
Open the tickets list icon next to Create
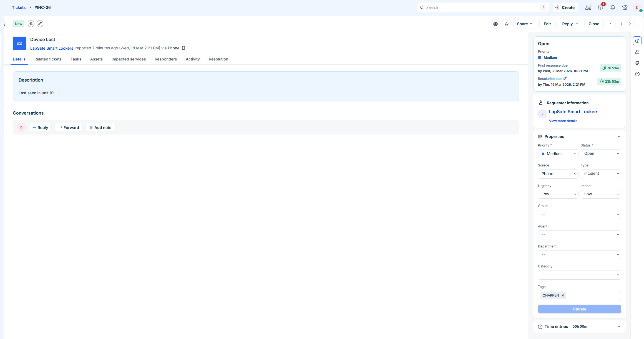(x=588, y=7)
